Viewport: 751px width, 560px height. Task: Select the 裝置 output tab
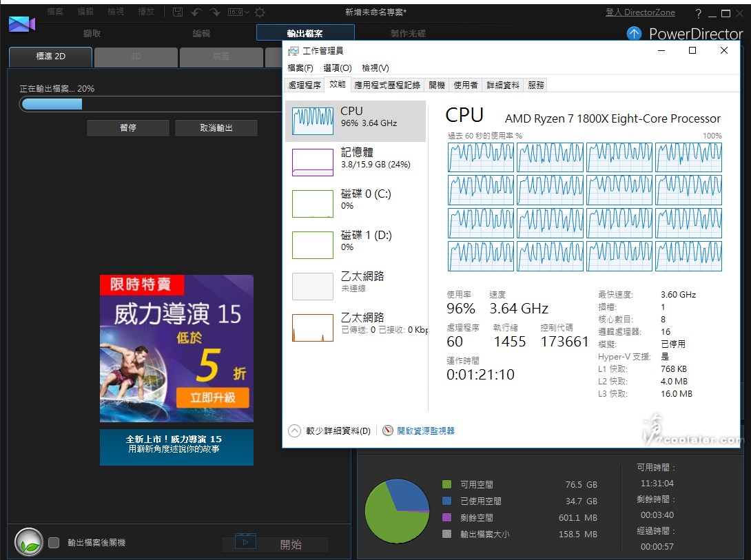220,56
